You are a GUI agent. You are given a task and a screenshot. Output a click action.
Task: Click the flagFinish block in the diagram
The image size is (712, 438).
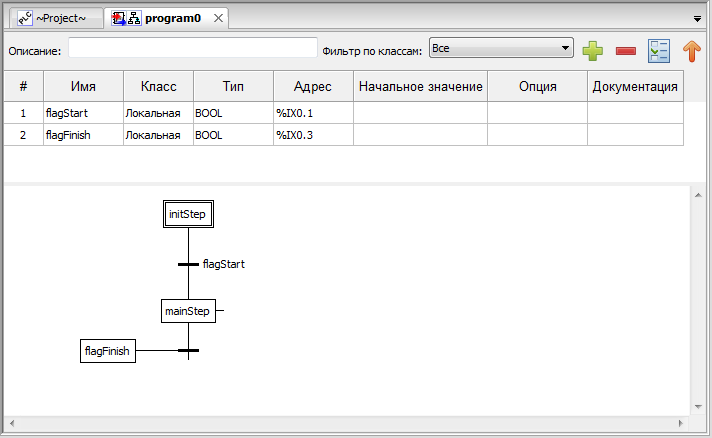pyautogui.click(x=107, y=351)
